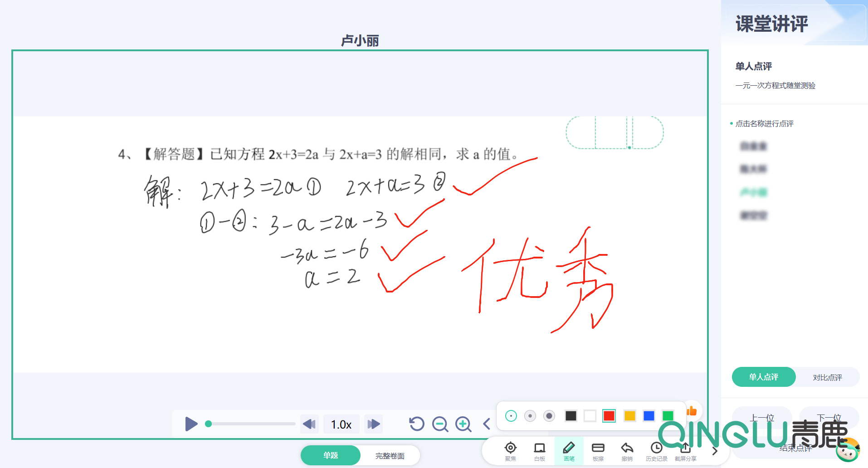Click the 撤销 undo icon
The width and height of the screenshot is (868, 468).
pos(627,450)
